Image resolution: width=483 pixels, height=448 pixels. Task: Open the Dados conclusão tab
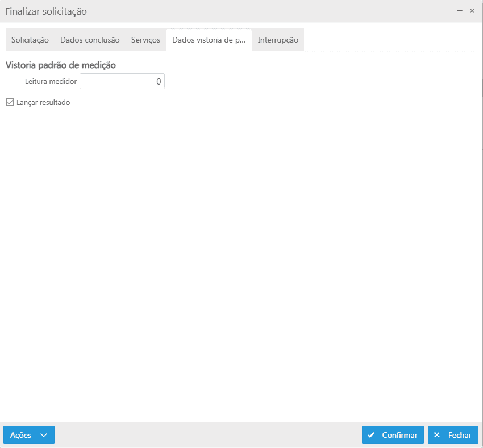(90, 40)
